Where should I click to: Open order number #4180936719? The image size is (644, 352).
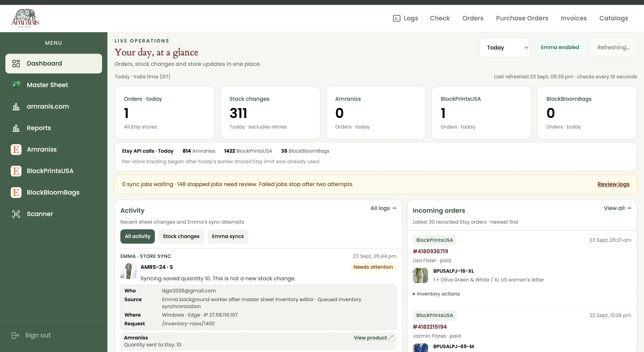point(430,251)
